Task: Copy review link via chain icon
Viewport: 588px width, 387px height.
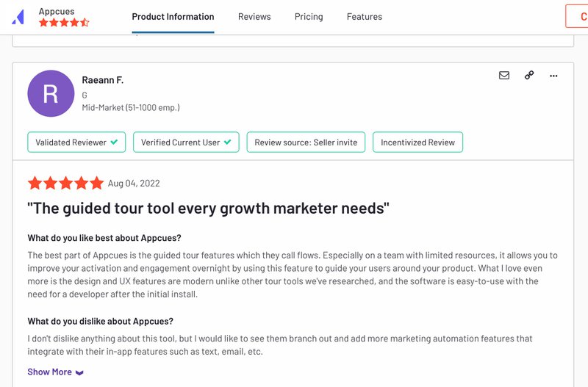Action: [x=529, y=75]
